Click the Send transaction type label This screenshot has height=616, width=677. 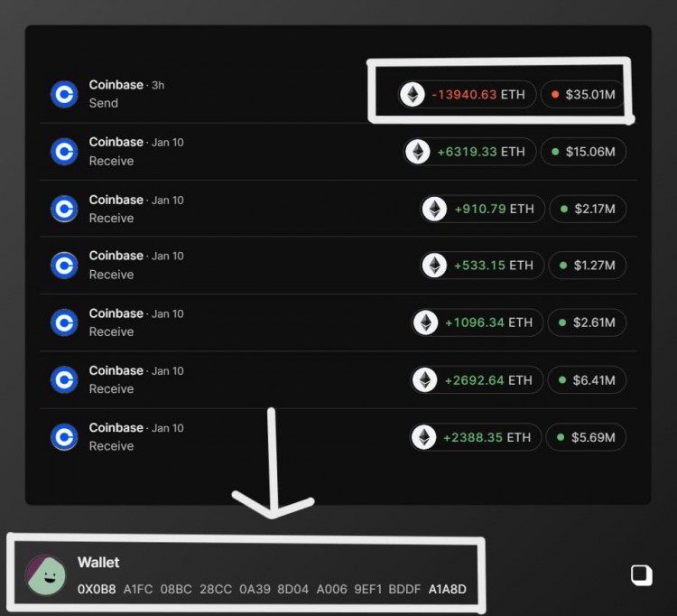point(103,103)
